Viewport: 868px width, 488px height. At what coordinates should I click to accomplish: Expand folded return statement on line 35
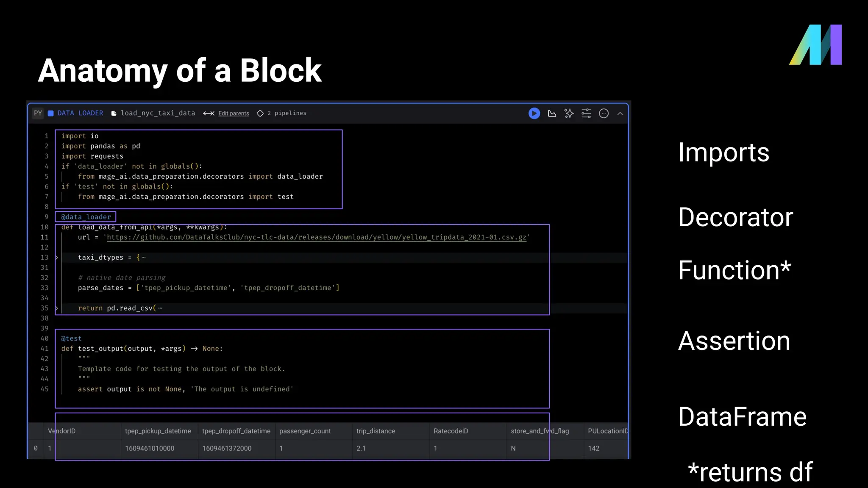click(x=56, y=308)
